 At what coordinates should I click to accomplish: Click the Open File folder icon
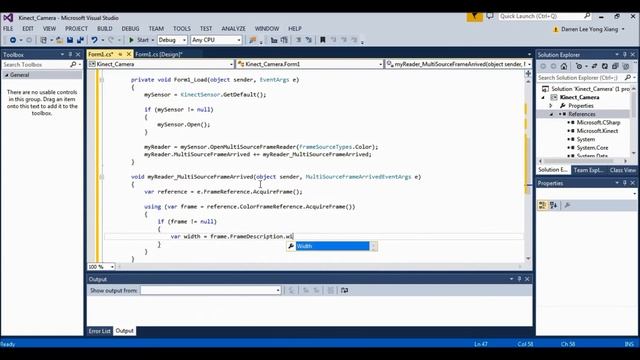[60, 40]
